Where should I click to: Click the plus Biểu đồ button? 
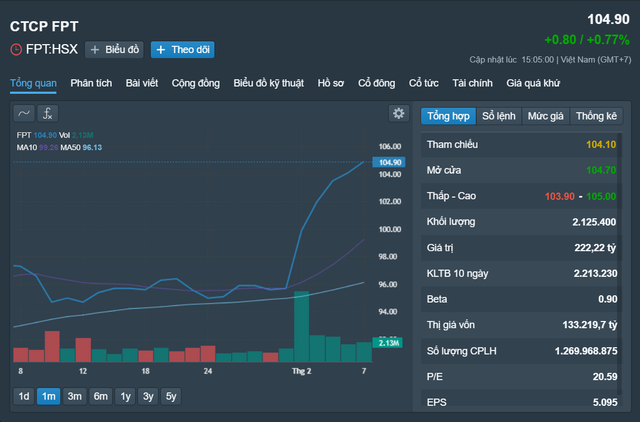coord(115,49)
